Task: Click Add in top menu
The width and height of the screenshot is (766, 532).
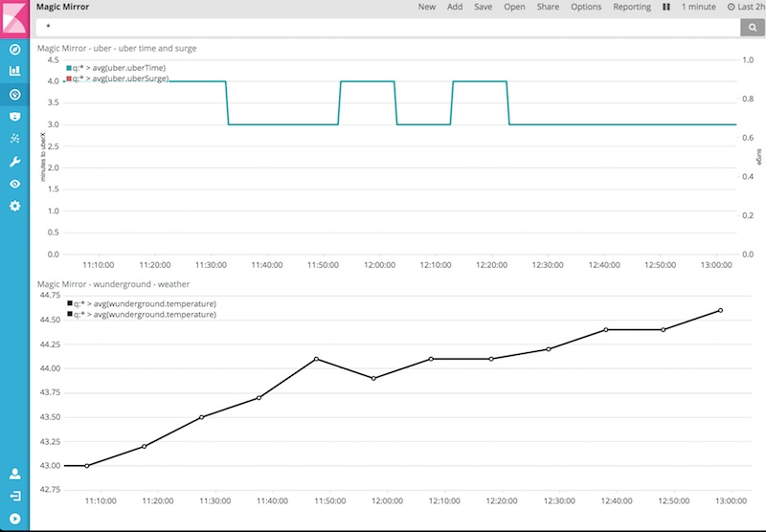Action: coord(455,7)
